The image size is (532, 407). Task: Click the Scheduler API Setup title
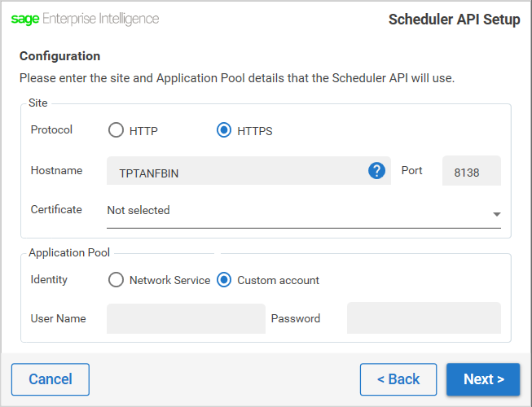(454, 20)
